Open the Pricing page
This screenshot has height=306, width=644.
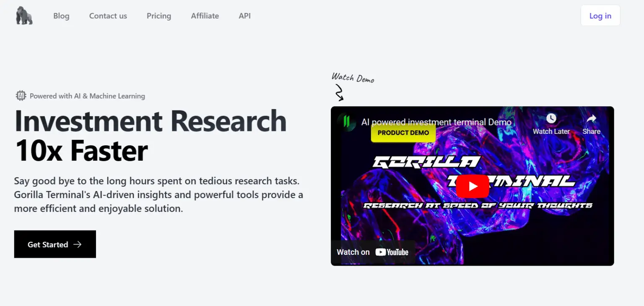159,16
